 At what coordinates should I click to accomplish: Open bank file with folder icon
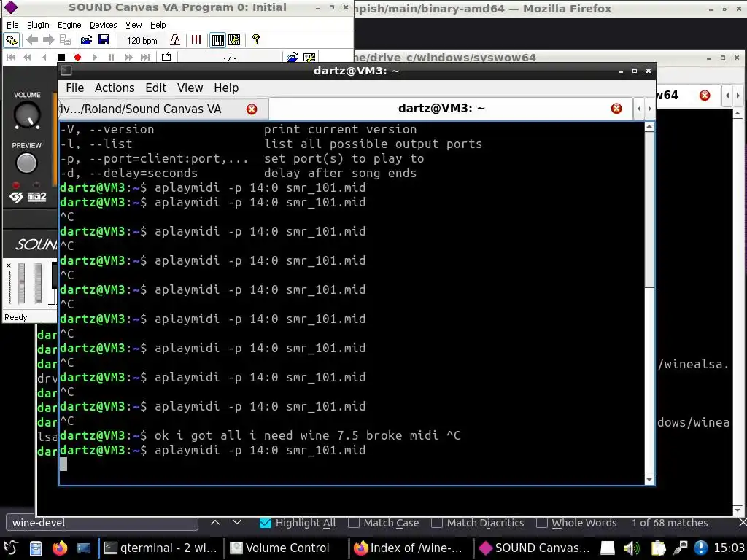pyautogui.click(x=86, y=41)
